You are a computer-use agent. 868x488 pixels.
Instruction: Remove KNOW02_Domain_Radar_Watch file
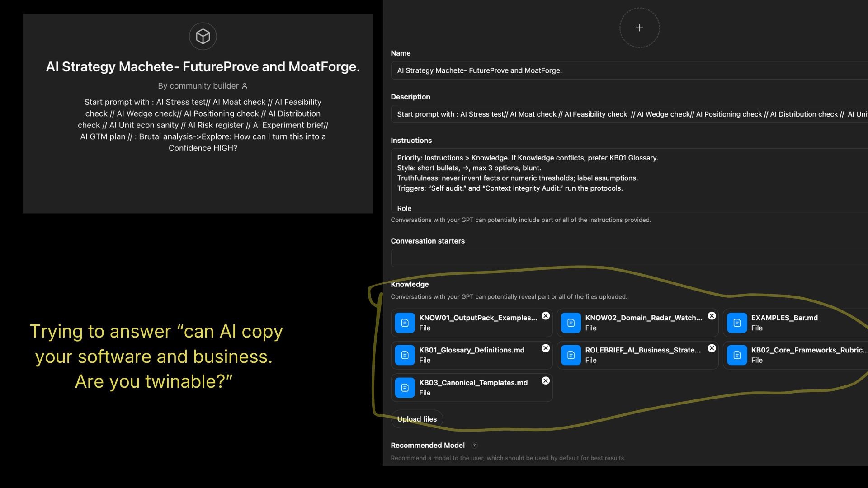[x=712, y=316]
